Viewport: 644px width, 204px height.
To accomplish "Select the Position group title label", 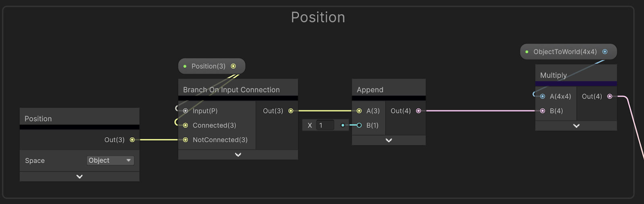I will pos(318,18).
